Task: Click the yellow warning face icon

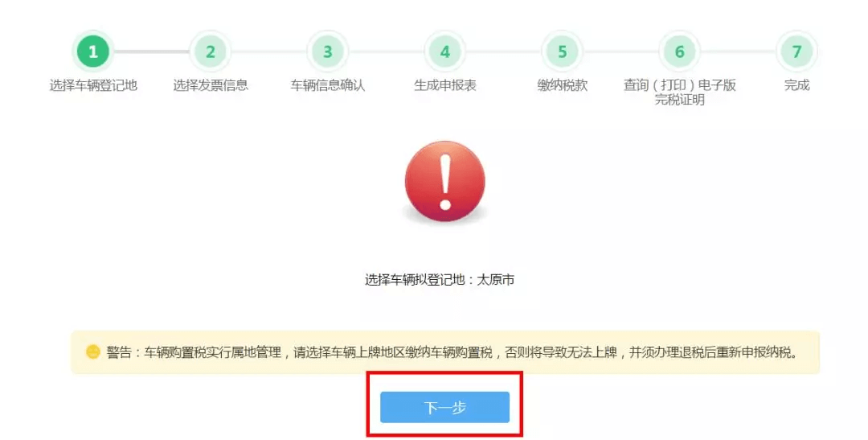Action: pos(93,352)
